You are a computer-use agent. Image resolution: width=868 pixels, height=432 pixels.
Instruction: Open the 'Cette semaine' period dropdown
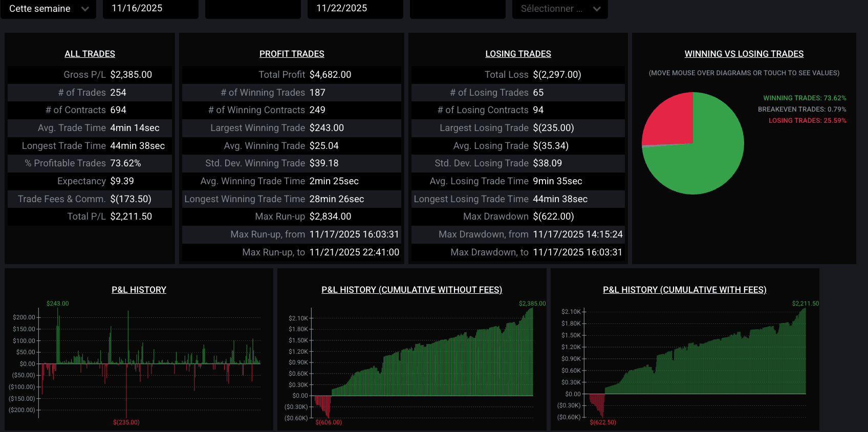48,9
